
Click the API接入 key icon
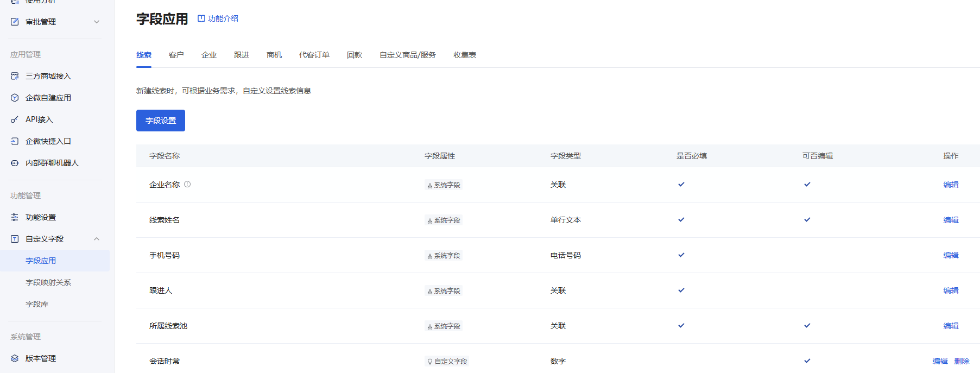point(15,119)
